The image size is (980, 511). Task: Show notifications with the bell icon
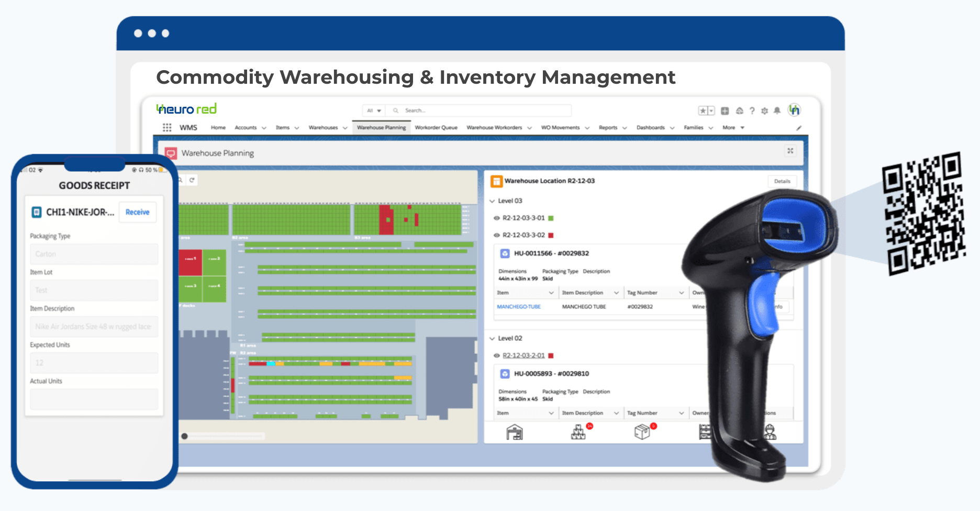[777, 110]
